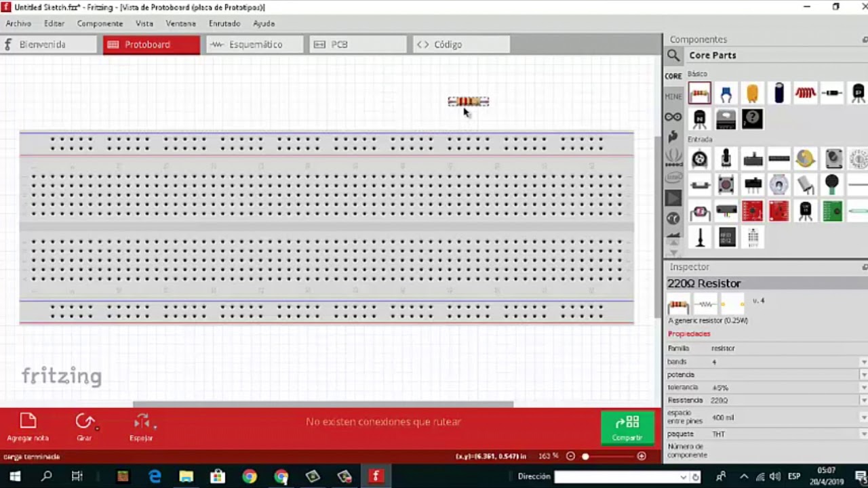Select the diode part
This screenshot has height=488, width=868.
[832, 93]
